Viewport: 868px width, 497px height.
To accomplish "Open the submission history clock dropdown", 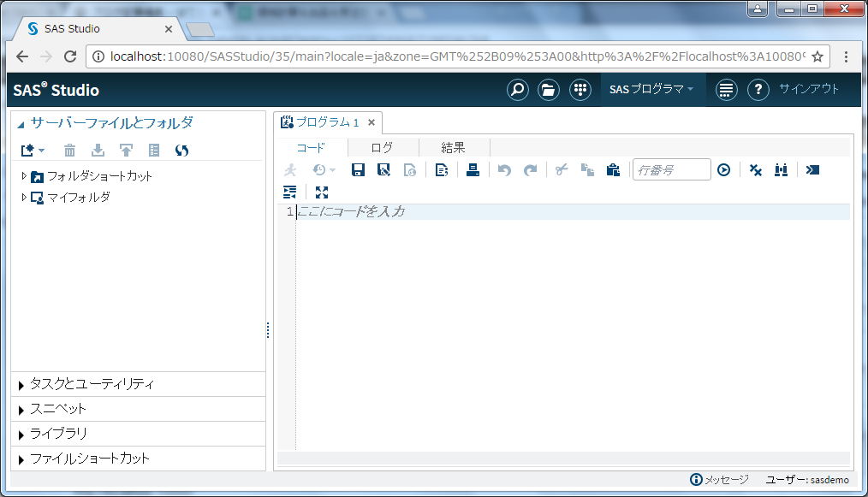I will tap(324, 170).
